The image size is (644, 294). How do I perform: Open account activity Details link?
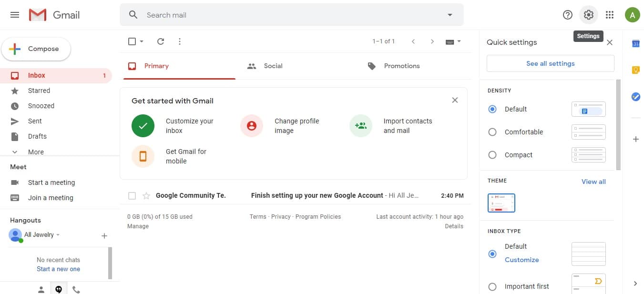click(454, 226)
